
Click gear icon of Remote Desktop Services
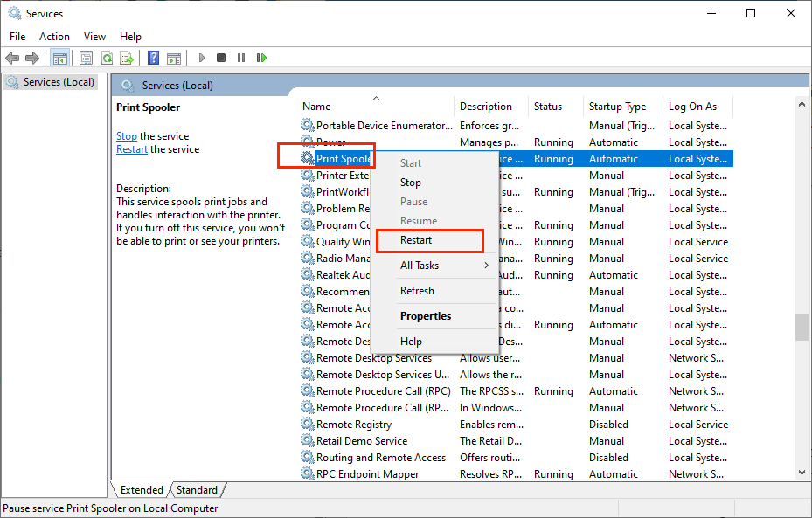[308, 358]
